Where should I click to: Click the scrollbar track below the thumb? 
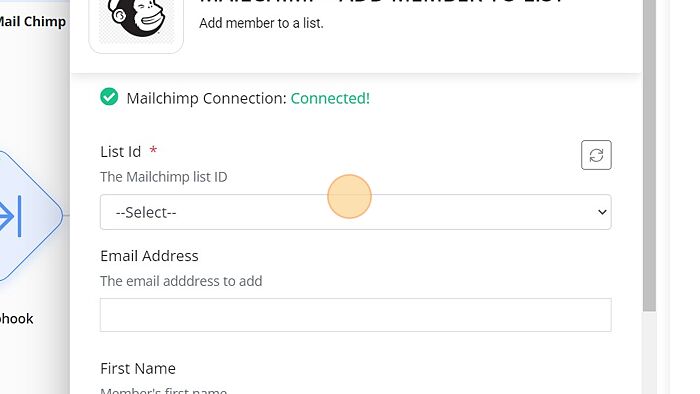point(649,353)
